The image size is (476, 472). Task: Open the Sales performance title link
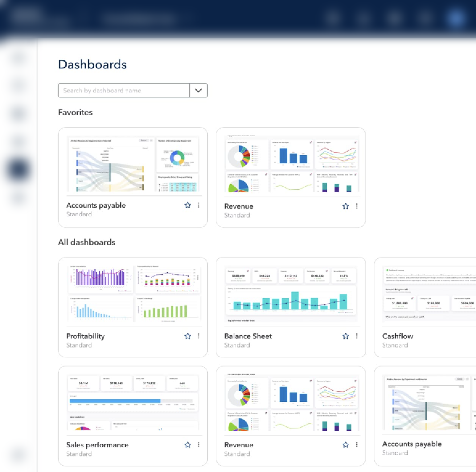click(x=97, y=445)
